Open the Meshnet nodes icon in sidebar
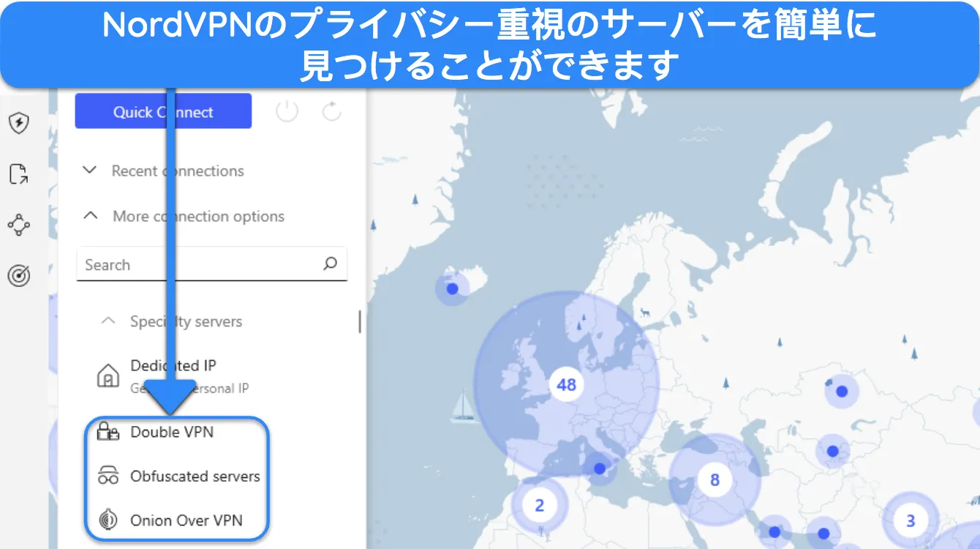The image size is (980, 549). [x=18, y=225]
